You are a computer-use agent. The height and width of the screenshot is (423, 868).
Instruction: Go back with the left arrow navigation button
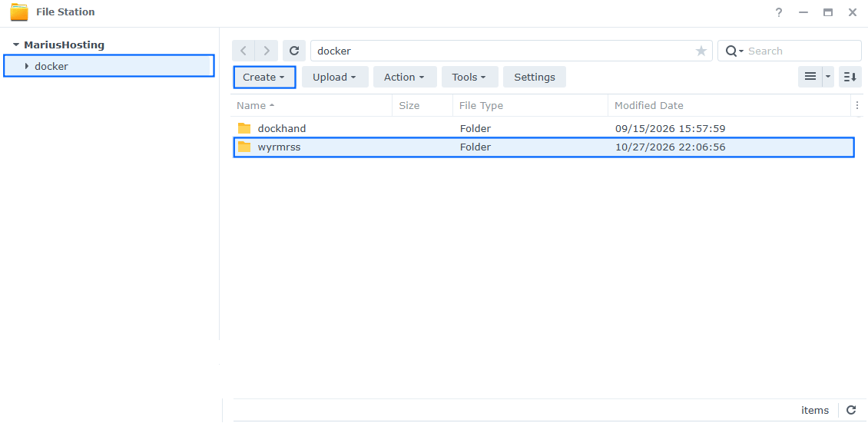(x=244, y=51)
